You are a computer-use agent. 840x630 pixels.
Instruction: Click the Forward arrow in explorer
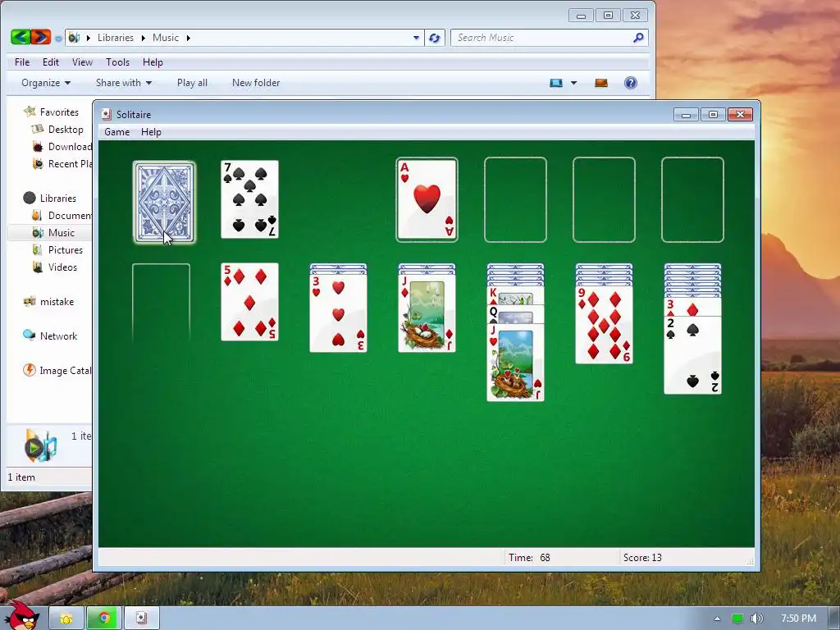point(41,37)
